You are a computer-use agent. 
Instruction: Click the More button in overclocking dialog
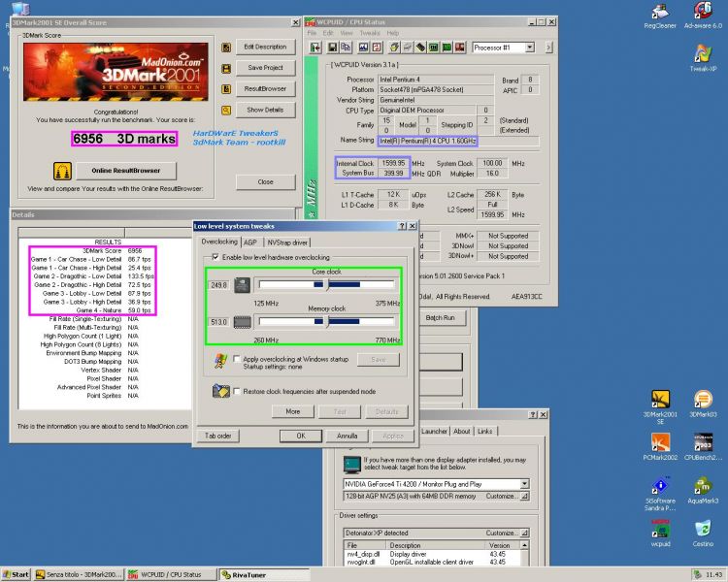coord(293,411)
